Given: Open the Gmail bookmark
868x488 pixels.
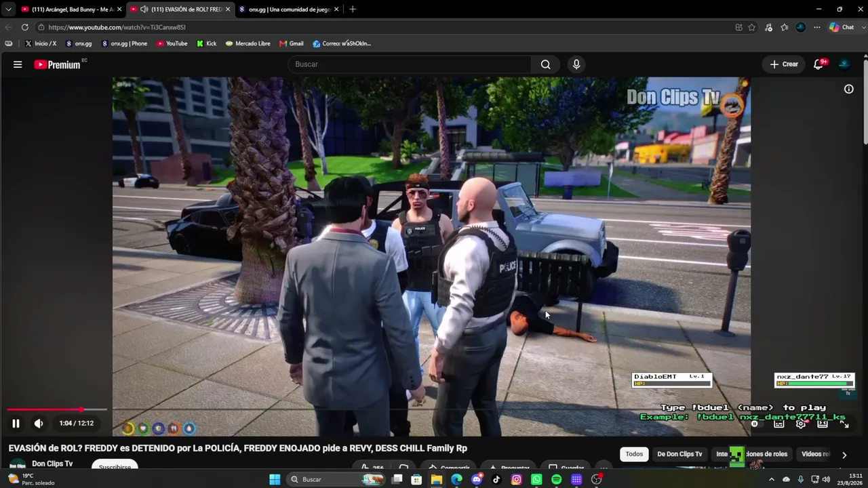Looking at the screenshot, I should (x=292, y=43).
